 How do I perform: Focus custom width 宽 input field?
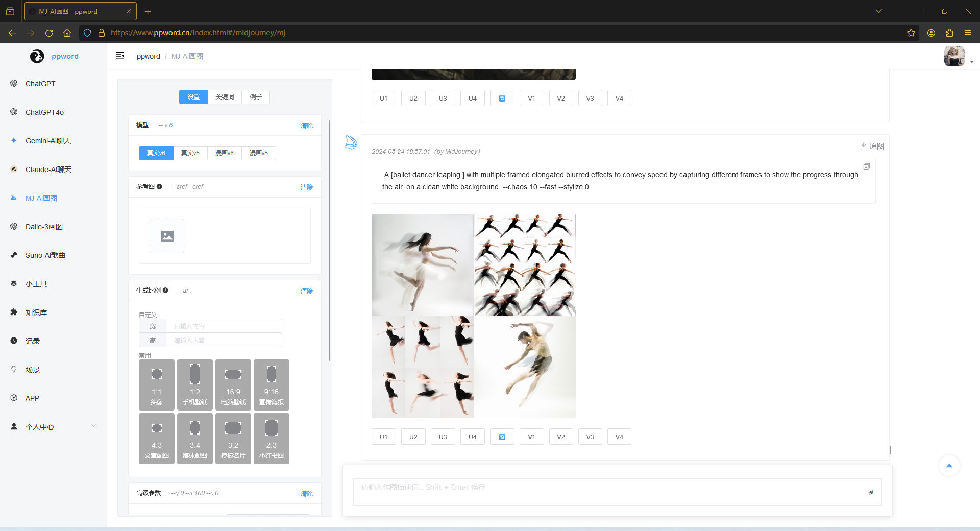pos(224,326)
